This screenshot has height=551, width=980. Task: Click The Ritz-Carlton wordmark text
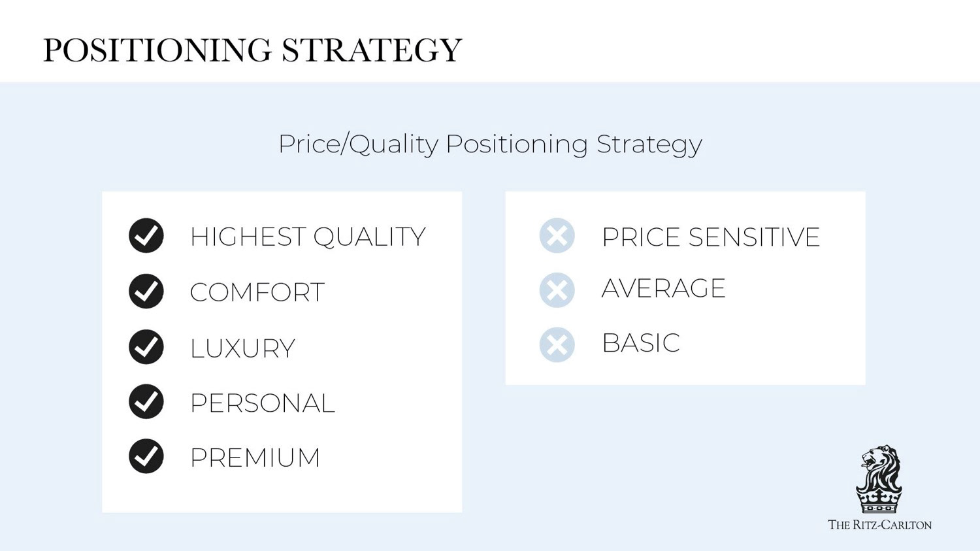point(879,524)
